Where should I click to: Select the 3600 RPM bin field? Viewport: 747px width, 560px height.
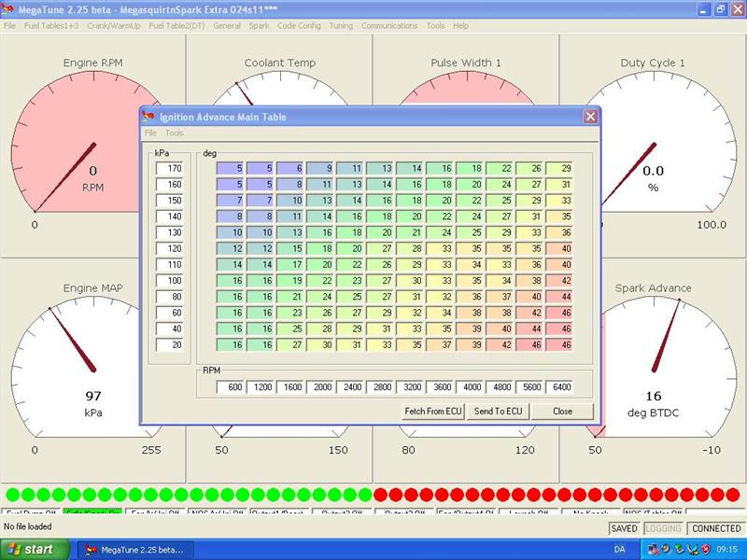[x=440, y=387]
